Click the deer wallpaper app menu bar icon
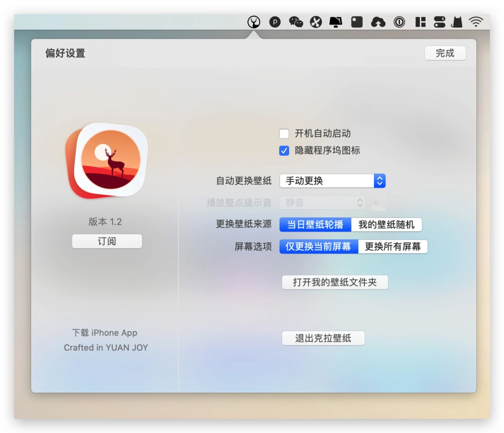This screenshot has height=433, width=504. (x=254, y=22)
